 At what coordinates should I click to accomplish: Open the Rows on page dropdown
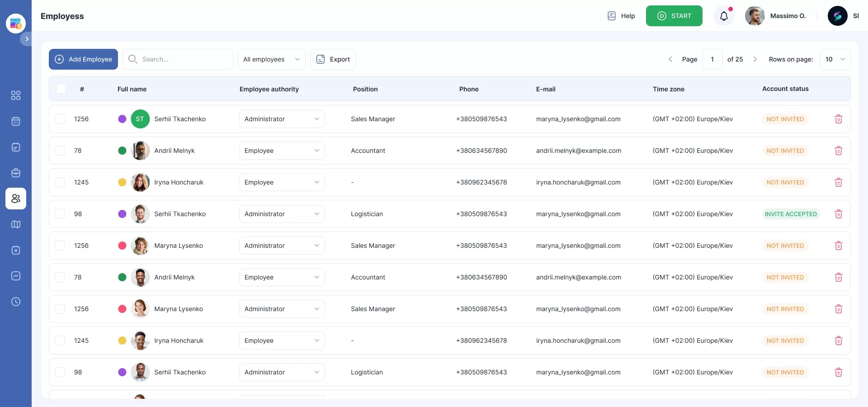pos(835,59)
